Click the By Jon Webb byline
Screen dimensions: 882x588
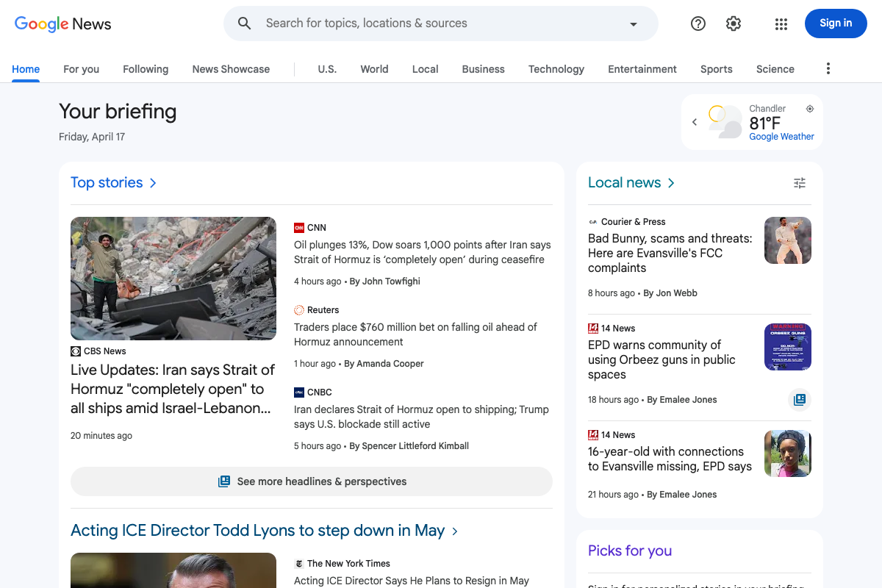tap(670, 293)
